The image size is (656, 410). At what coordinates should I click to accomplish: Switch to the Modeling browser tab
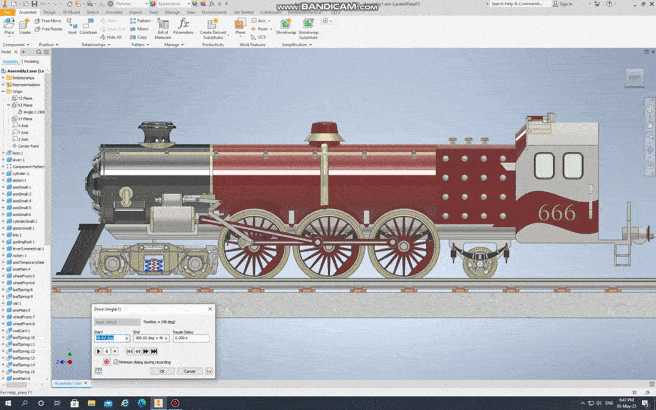pos(31,62)
